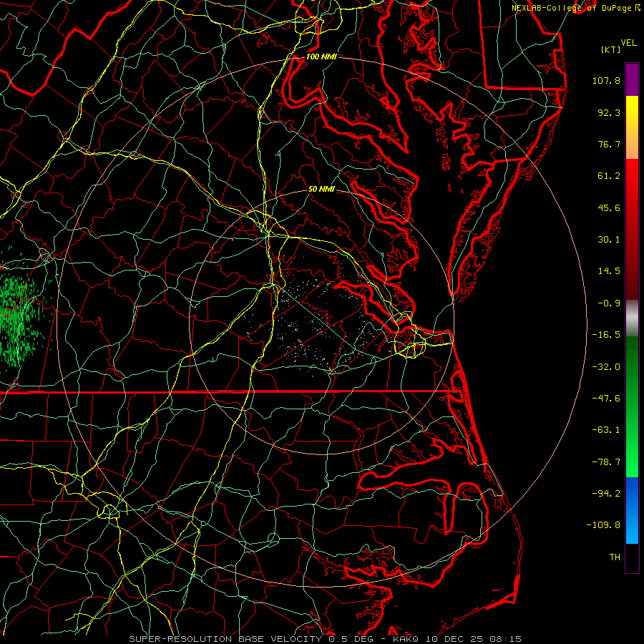The height and width of the screenshot is (644, 644).
Task: Pick the blue segment of the velocity color bar
Action: pyautogui.click(x=632, y=510)
